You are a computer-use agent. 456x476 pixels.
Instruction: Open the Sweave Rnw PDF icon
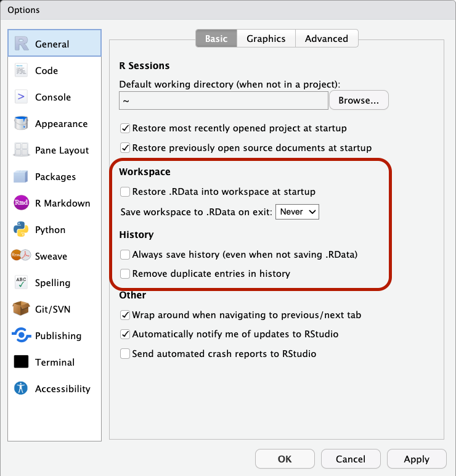tap(21, 255)
